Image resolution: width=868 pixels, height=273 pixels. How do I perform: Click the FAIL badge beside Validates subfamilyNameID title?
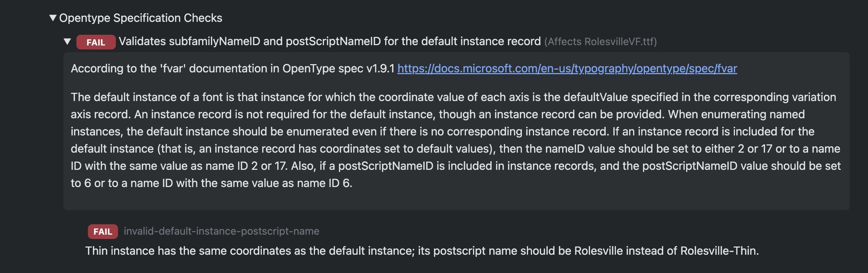[x=96, y=42]
